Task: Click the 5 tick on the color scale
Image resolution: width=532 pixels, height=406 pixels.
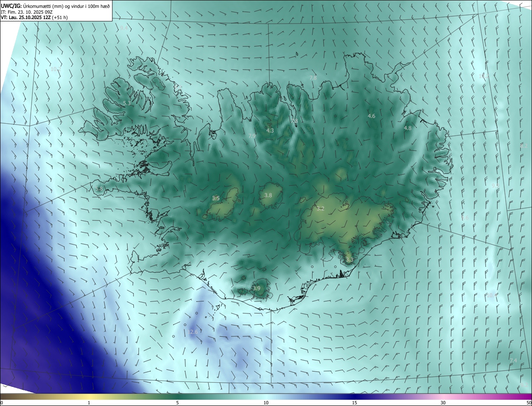Action: click(177, 403)
